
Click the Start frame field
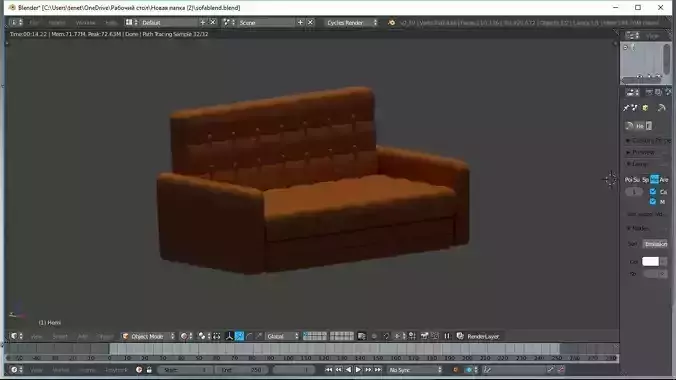(x=185, y=370)
